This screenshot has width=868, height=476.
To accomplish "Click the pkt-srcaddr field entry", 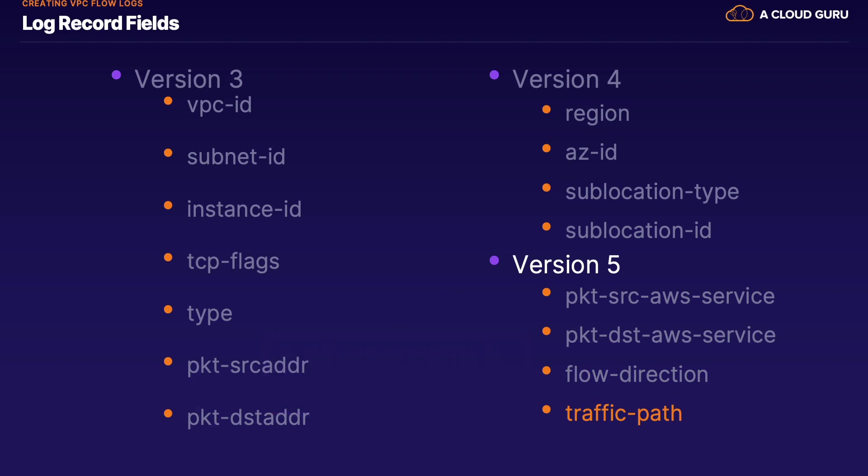I will click(x=248, y=366).
